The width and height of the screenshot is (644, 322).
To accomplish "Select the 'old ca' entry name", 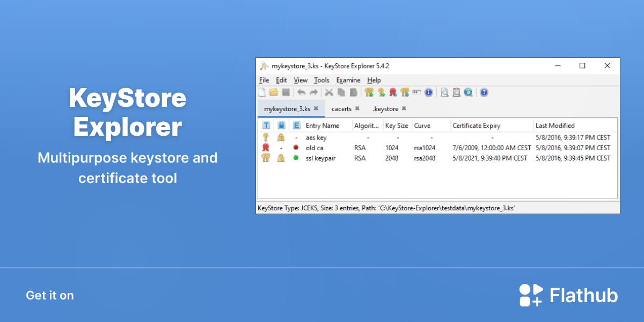I will click(314, 148).
